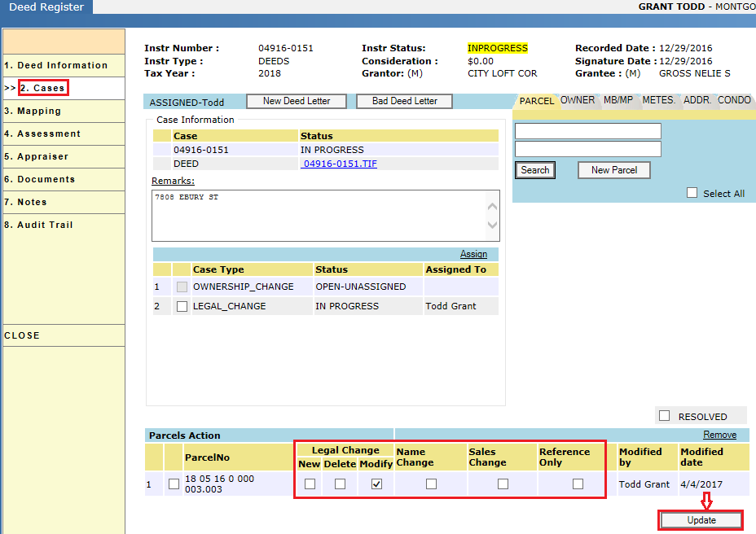Screen dimensions: 756x534
Task: Click the Deed Register title
Action: pyautogui.click(x=46, y=7)
